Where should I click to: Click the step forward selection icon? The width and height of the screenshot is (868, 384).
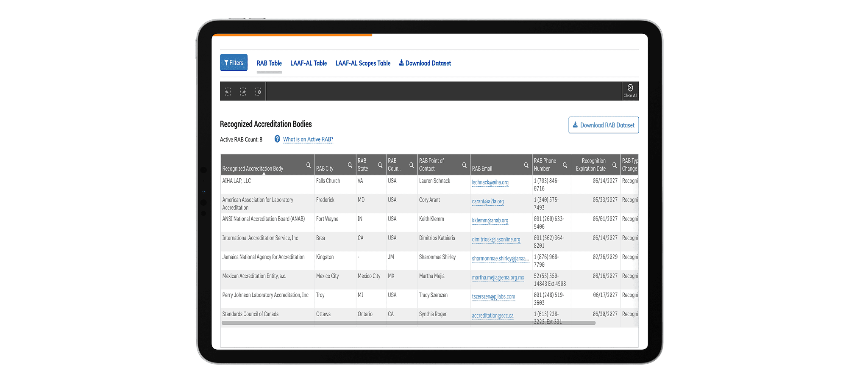(243, 91)
